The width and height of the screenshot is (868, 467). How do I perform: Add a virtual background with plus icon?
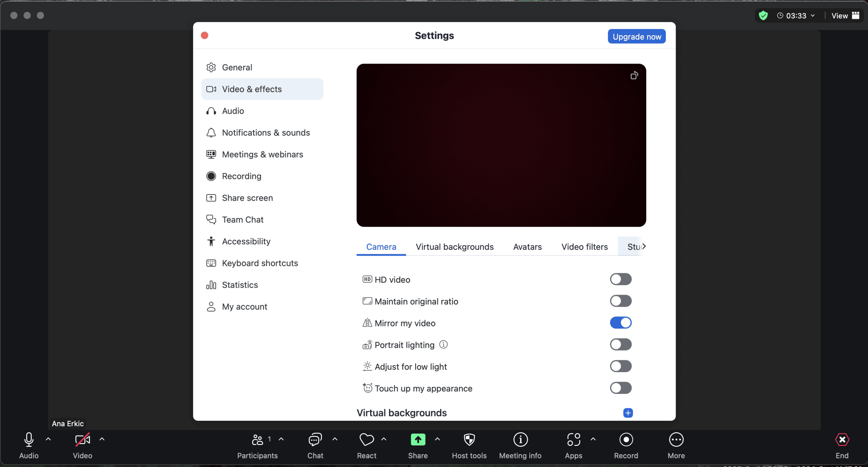(628, 413)
